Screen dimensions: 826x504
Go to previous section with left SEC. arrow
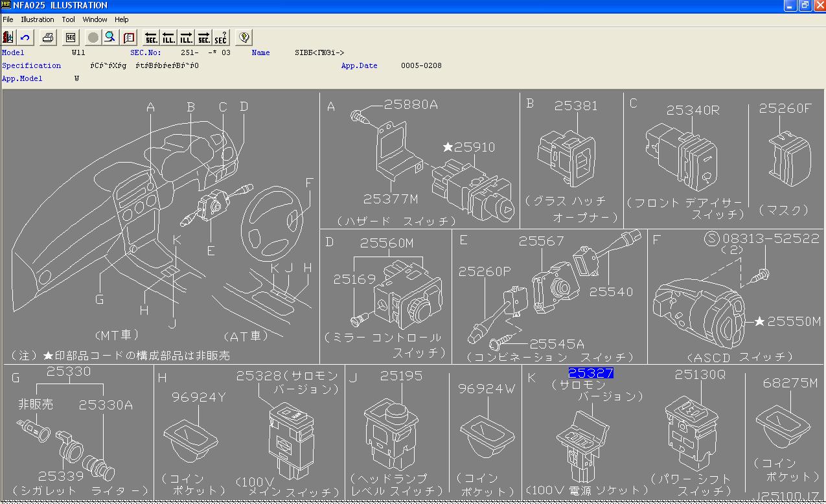coord(151,38)
